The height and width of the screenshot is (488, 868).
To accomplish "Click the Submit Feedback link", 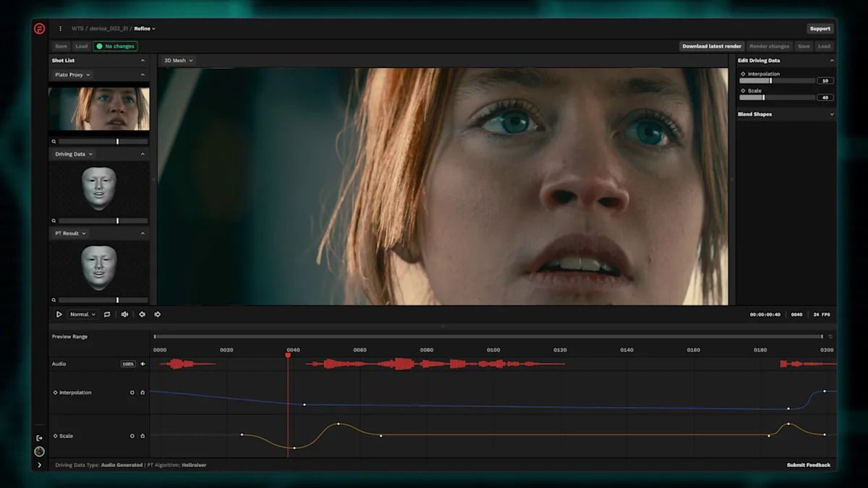I will click(808, 465).
